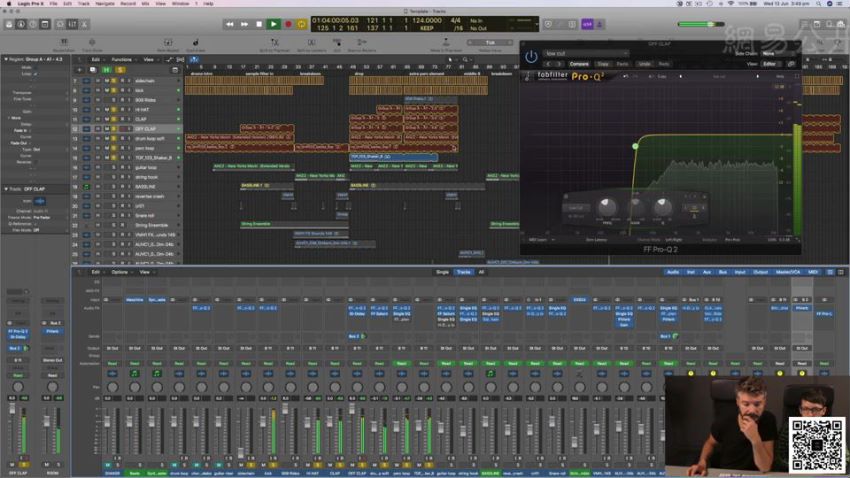Screen dimensions: 850x478
Task: Switch mixer to Single view
Action: 442,272
